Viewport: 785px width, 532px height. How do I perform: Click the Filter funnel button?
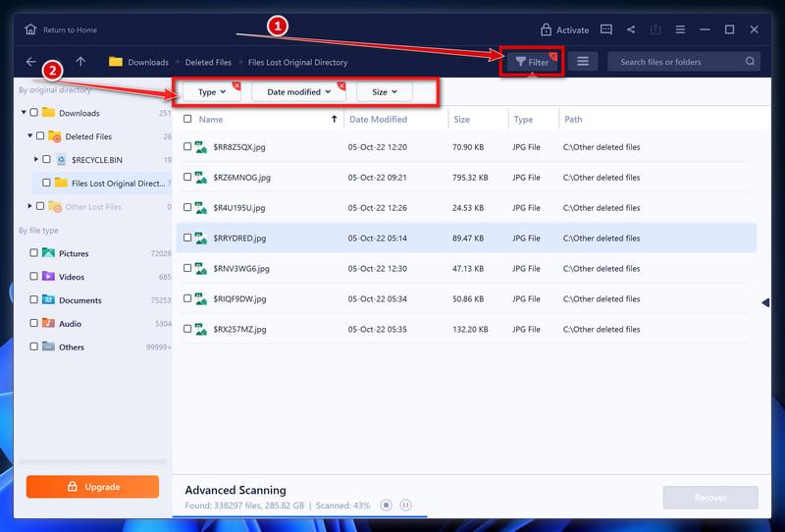point(532,62)
